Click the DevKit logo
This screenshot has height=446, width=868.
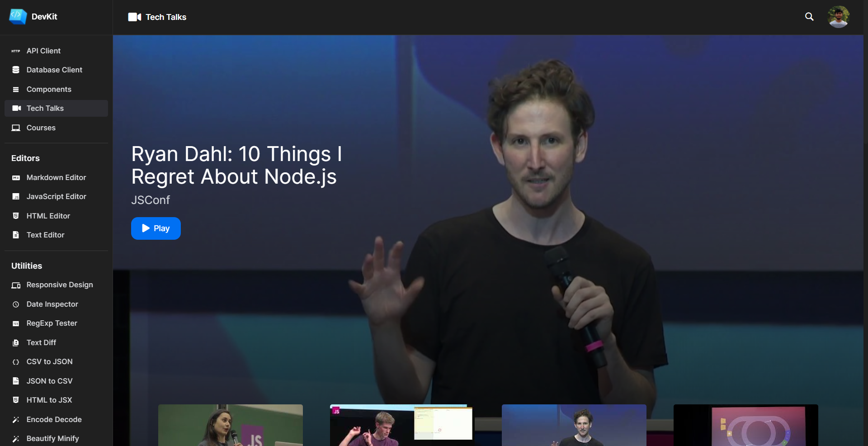pyautogui.click(x=33, y=17)
